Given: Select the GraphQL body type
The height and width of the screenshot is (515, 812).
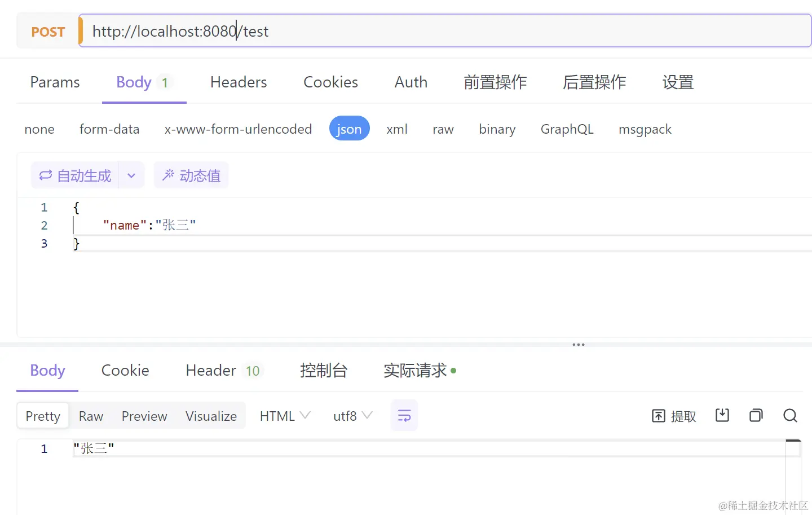Looking at the screenshot, I should point(567,129).
